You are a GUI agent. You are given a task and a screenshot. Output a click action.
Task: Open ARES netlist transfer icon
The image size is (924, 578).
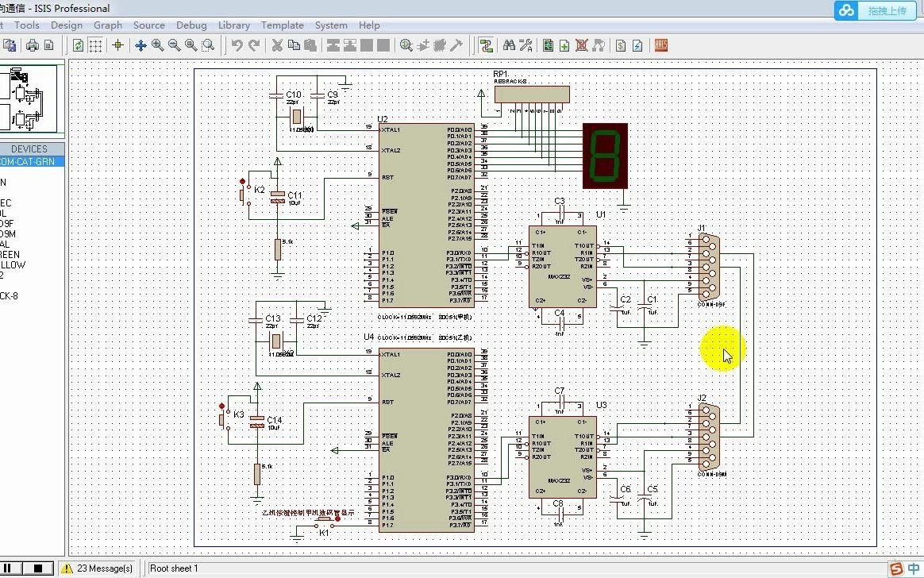pyautogui.click(x=661, y=45)
